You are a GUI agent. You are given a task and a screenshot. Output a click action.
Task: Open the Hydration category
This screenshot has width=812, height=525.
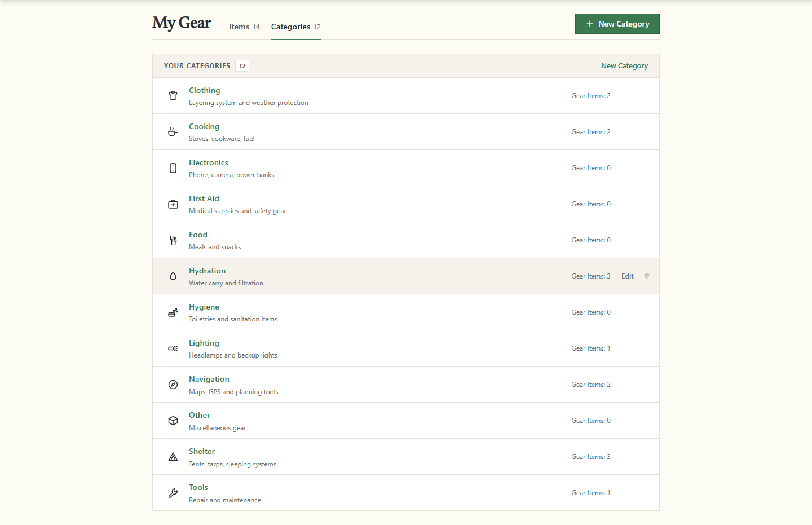(x=207, y=271)
